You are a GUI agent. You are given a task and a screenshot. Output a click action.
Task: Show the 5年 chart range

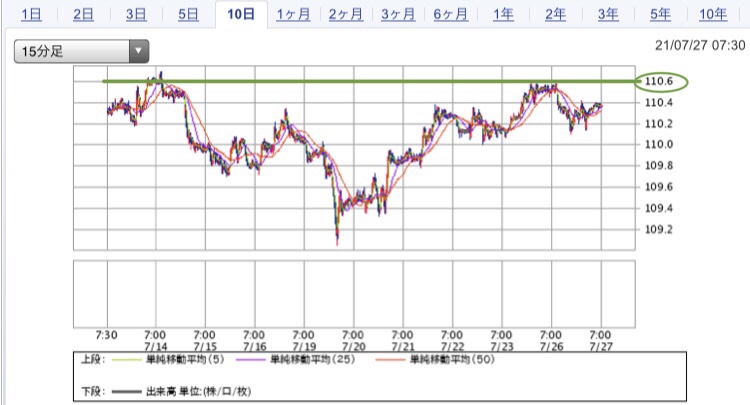click(660, 14)
